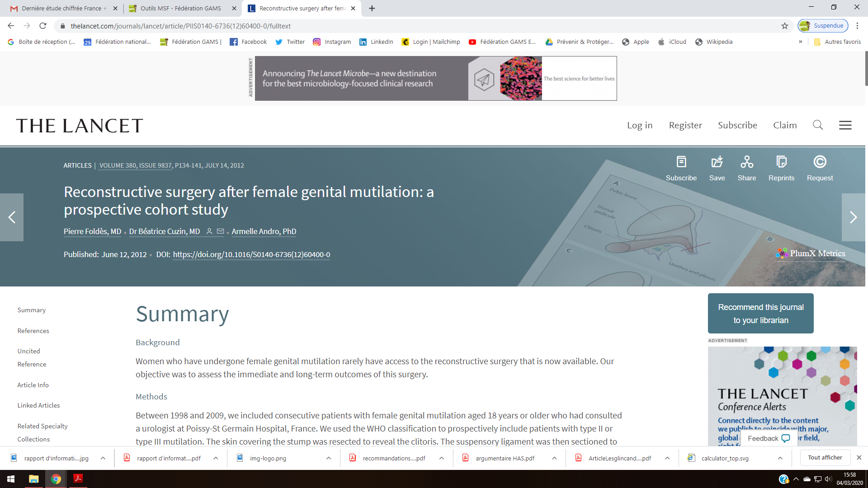868x488 pixels.
Task: Click Recommend this journal to your librarian
Action: point(760,313)
